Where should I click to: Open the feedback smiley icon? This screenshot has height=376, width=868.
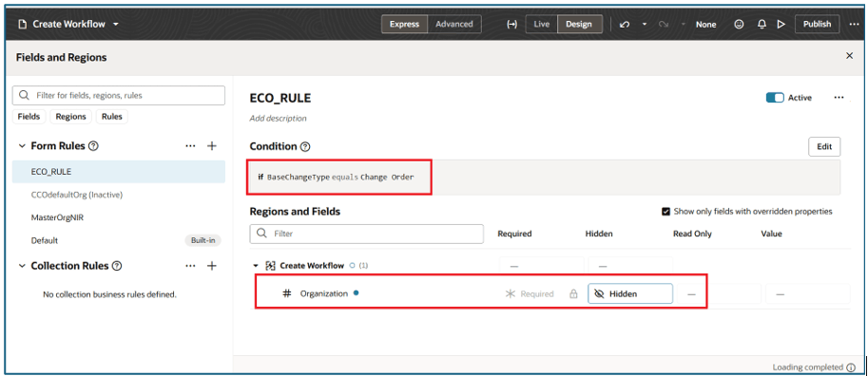[739, 25]
